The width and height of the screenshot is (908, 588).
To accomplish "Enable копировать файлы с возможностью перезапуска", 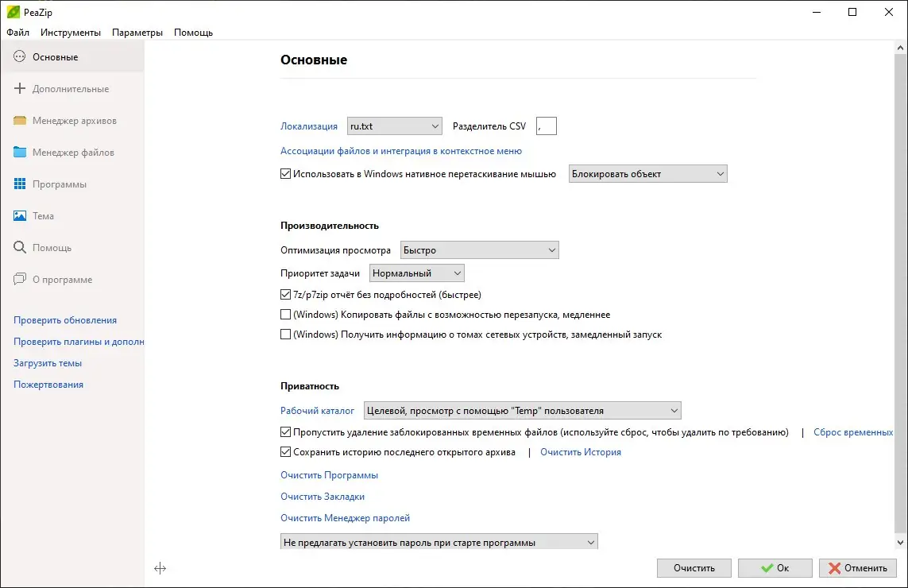I will (286, 315).
